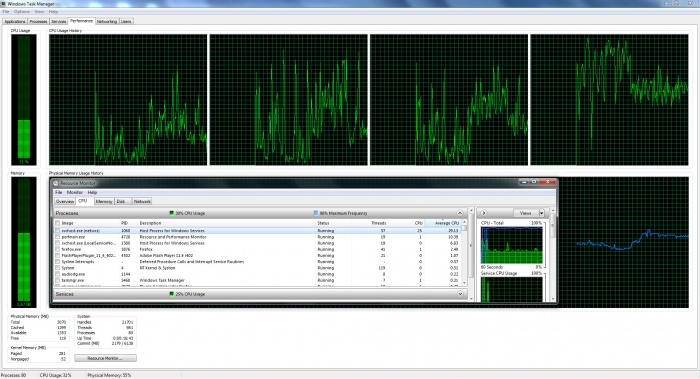Open Resource Monitor Overview tab

click(x=65, y=201)
